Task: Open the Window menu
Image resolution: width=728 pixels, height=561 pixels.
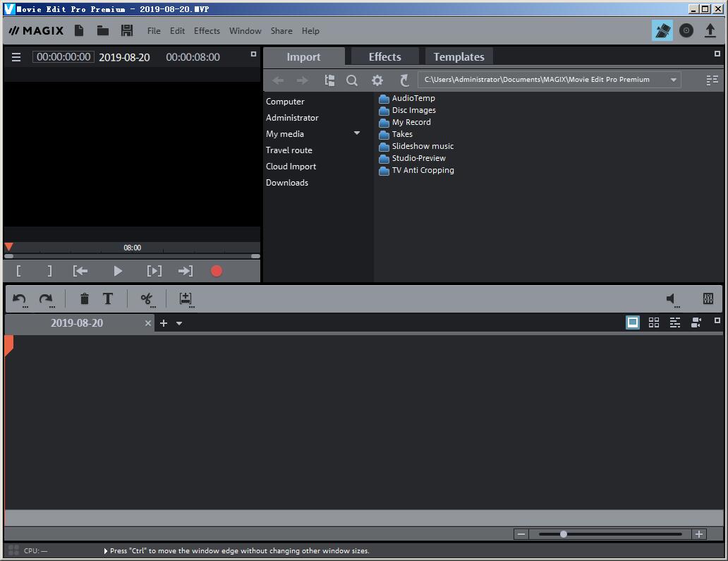Action: 245,30
